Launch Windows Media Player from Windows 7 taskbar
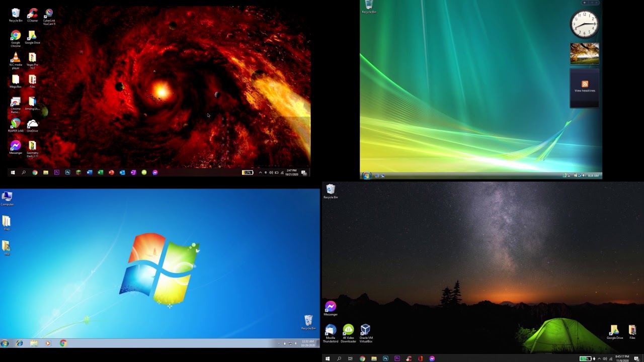The height and width of the screenshot is (362, 644). tap(48, 343)
